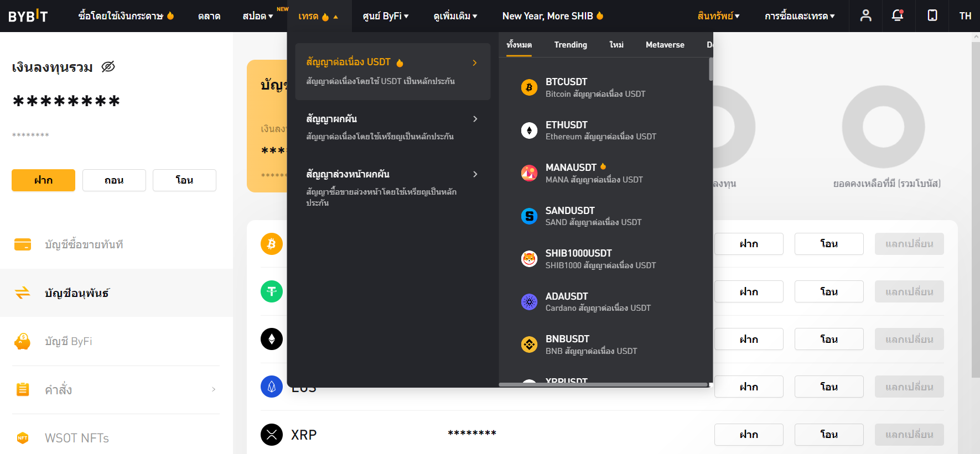Click the ถอน withdraw button
The image size is (980, 454).
click(x=114, y=180)
